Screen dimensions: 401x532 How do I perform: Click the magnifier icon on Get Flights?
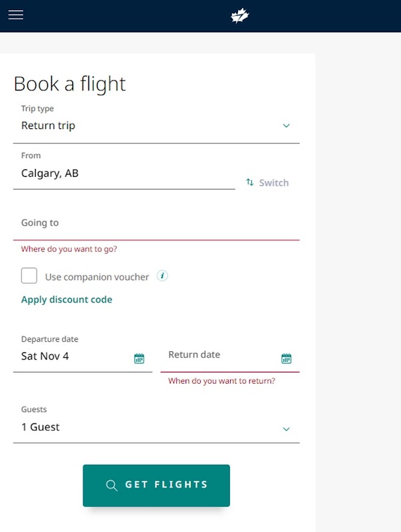(112, 485)
